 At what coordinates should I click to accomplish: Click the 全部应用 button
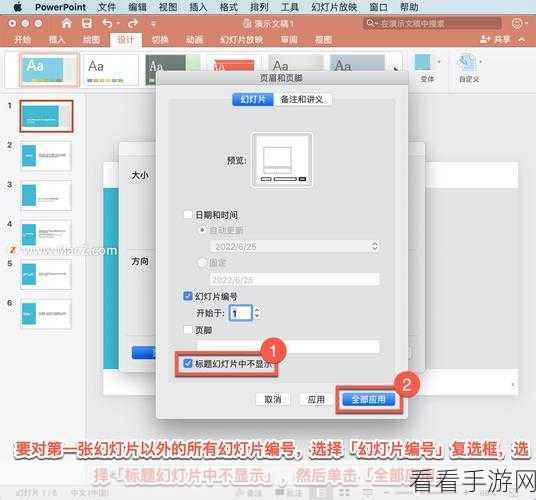point(368,399)
